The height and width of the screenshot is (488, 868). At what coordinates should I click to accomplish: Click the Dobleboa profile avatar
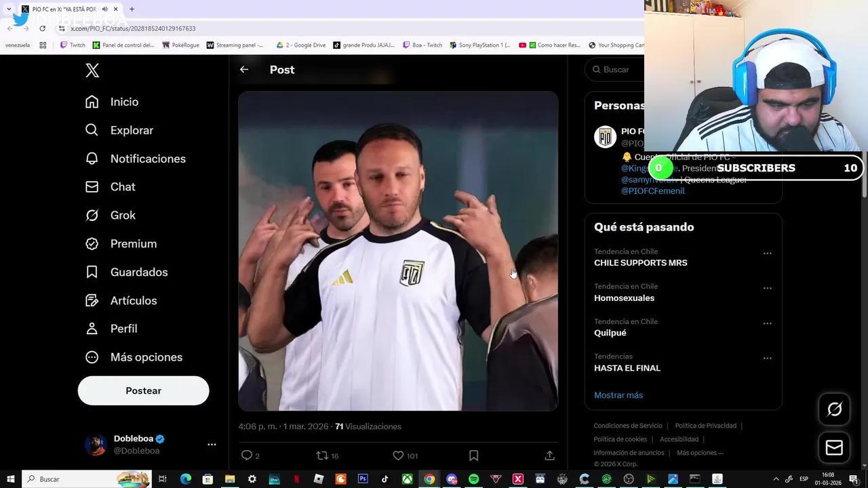coord(96,445)
